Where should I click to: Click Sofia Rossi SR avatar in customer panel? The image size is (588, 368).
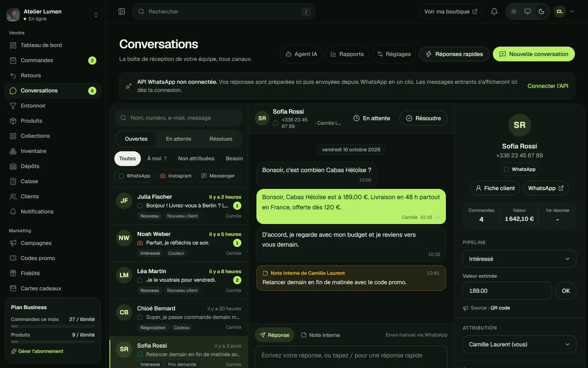point(519,125)
